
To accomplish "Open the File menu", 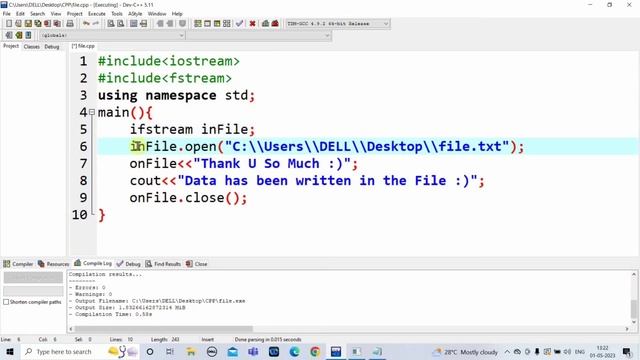I will coord(7,14).
